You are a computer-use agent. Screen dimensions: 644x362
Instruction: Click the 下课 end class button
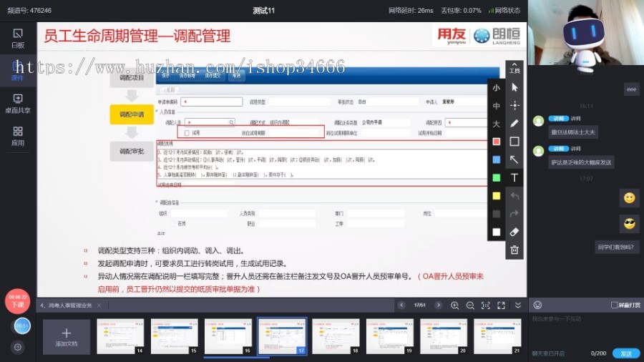[x=17, y=301]
